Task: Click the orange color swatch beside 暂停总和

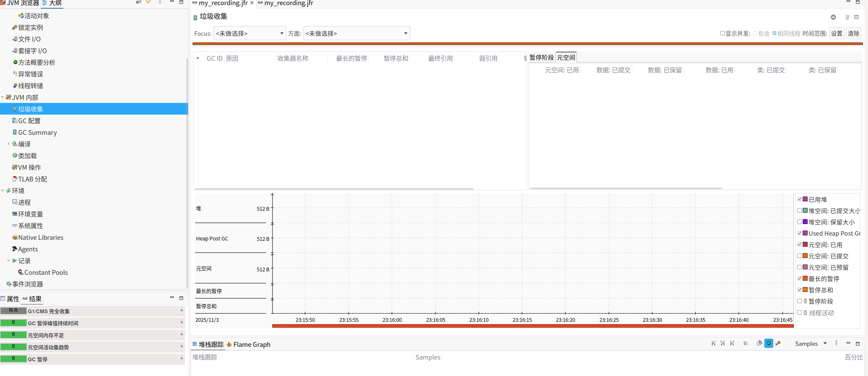Action: coord(804,290)
